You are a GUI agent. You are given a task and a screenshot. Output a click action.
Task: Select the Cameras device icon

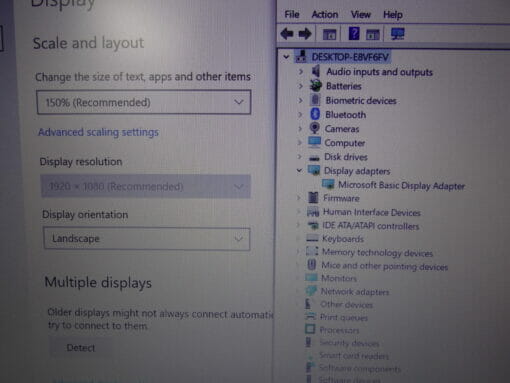(x=314, y=128)
